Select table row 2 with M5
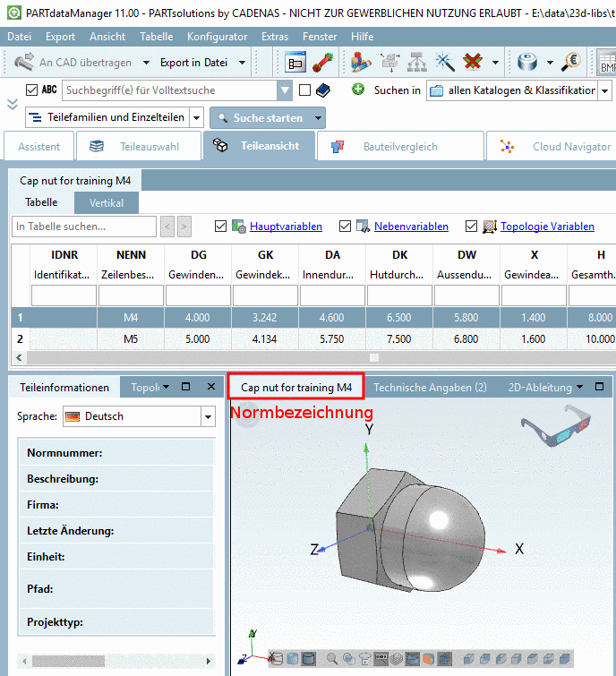The image size is (616, 676). click(313, 338)
